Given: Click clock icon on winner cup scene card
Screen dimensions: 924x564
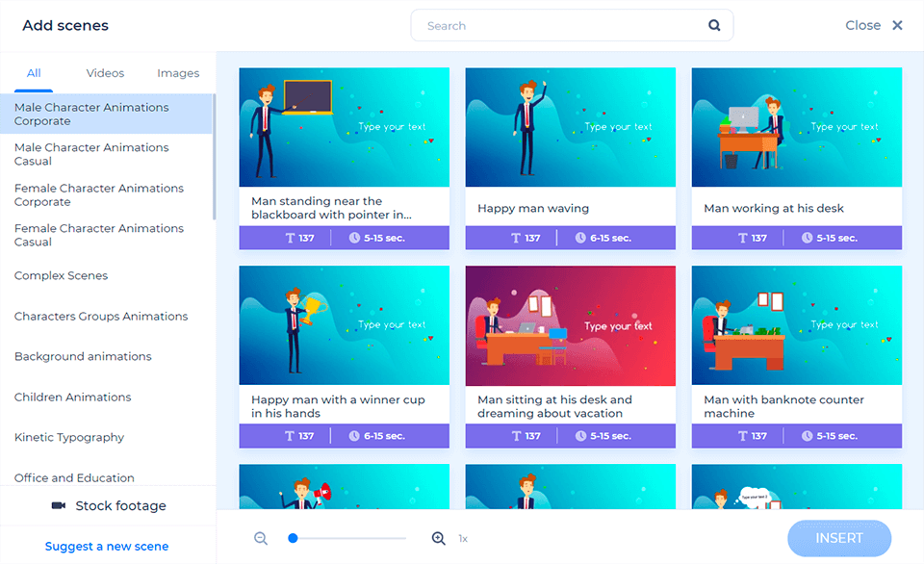Looking at the screenshot, I should pos(354,436).
